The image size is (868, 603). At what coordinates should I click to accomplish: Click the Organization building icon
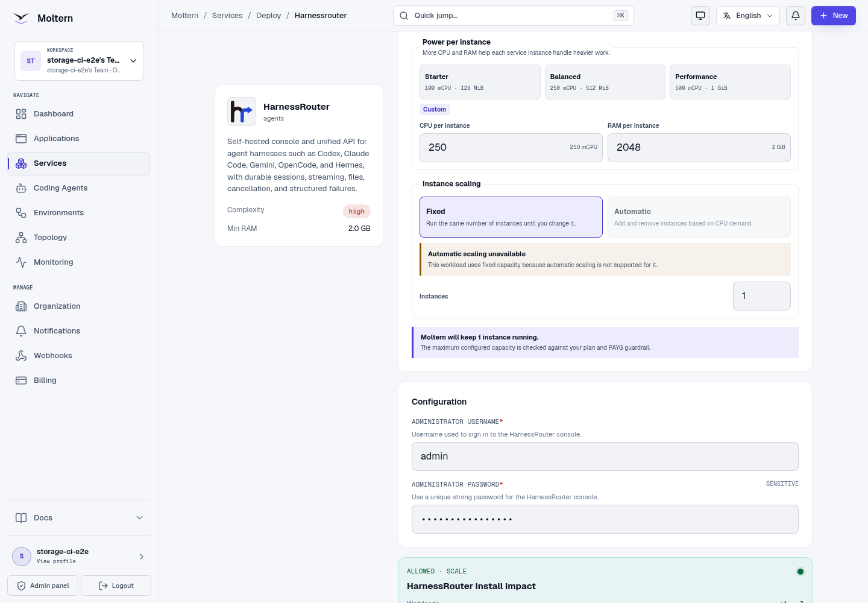[21, 306]
